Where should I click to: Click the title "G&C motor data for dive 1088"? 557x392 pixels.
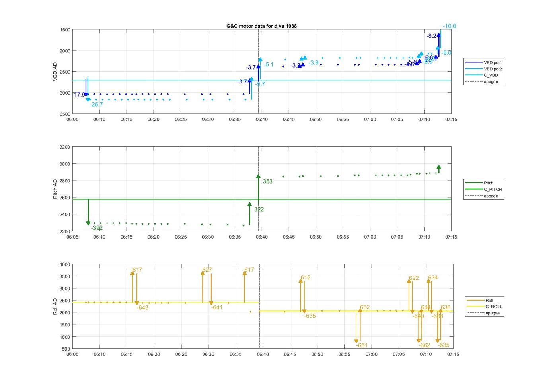tap(261, 26)
